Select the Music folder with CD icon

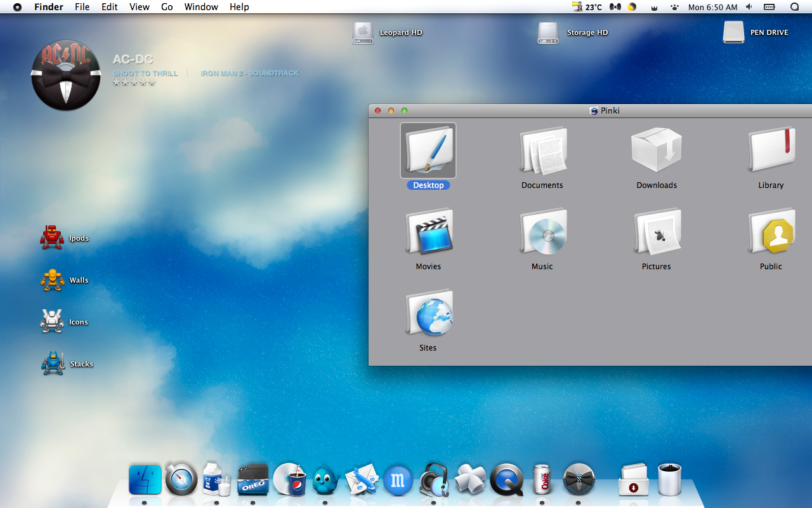tap(542, 232)
